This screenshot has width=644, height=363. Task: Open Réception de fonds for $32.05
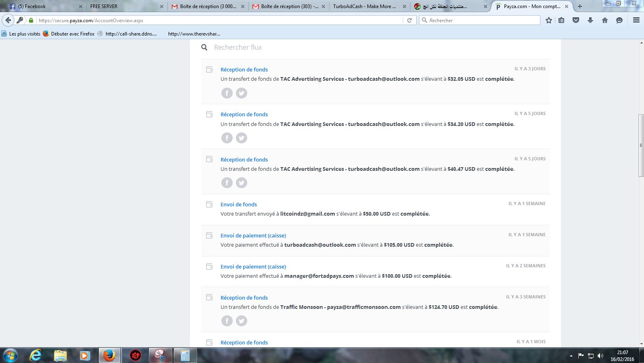[x=244, y=69]
